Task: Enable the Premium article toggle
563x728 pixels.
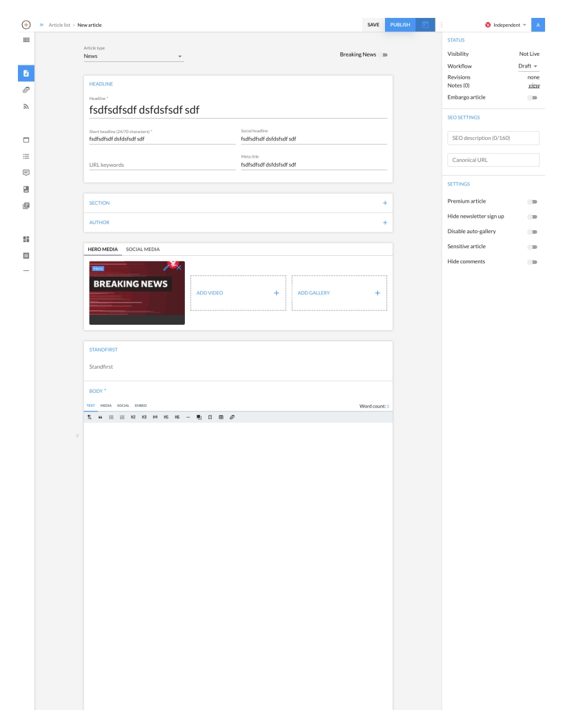Action: (x=533, y=201)
